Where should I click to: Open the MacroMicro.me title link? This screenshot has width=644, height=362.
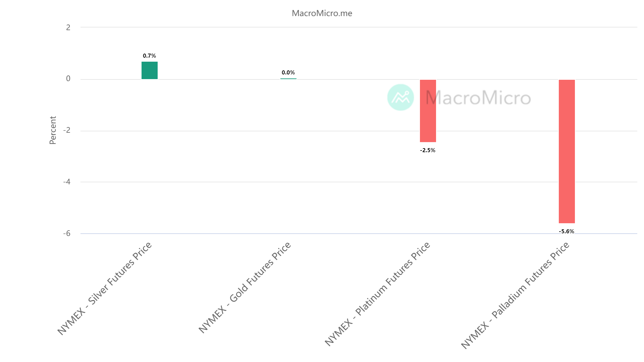coord(322,13)
